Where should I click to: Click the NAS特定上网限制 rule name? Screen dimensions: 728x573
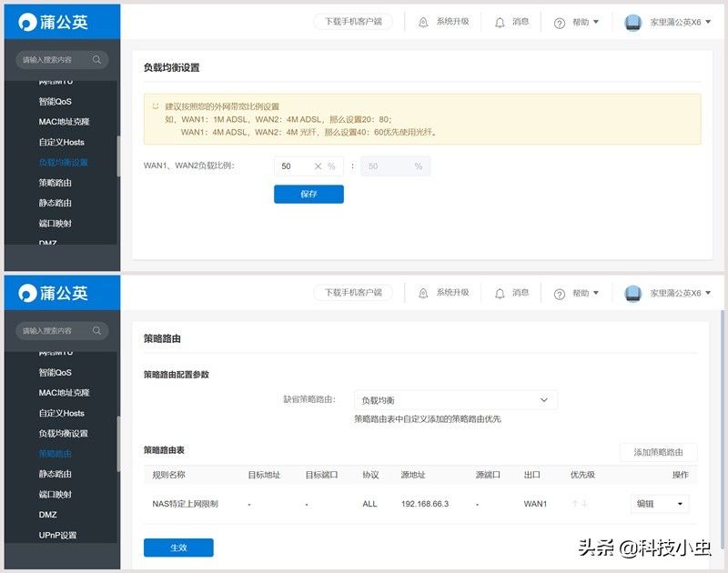pyautogui.click(x=186, y=503)
